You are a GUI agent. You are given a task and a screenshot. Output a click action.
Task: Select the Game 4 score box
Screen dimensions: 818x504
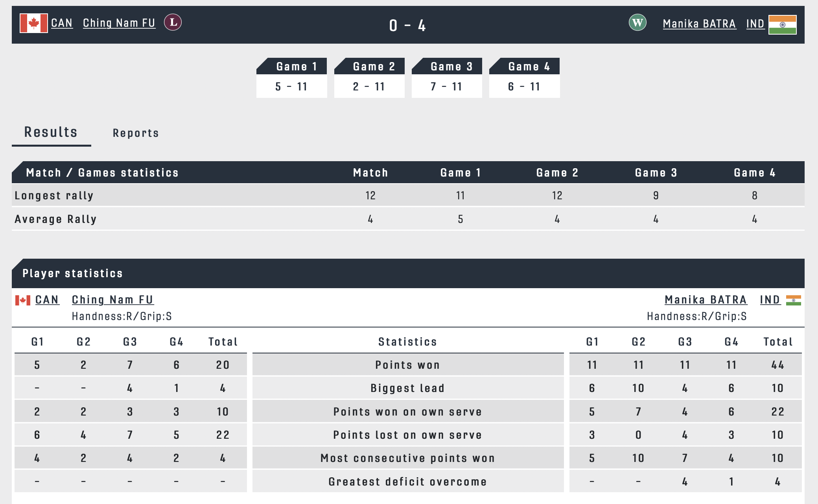coord(524,78)
